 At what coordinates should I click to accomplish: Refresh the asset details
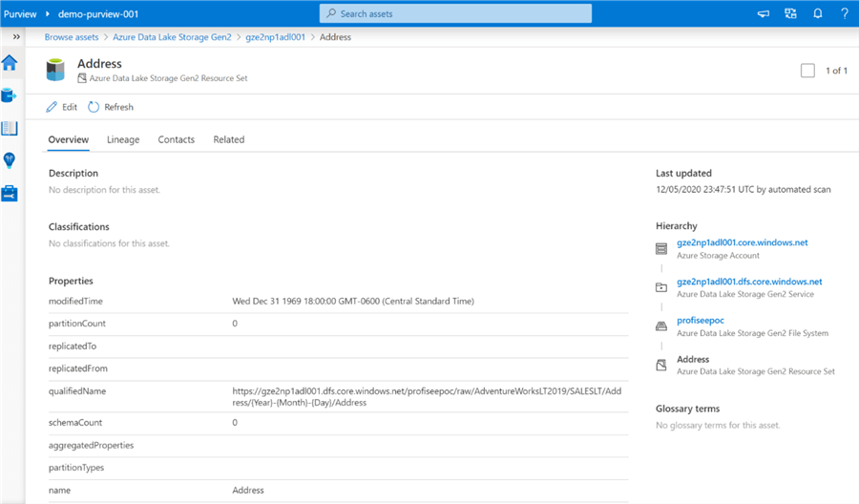[x=111, y=107]
